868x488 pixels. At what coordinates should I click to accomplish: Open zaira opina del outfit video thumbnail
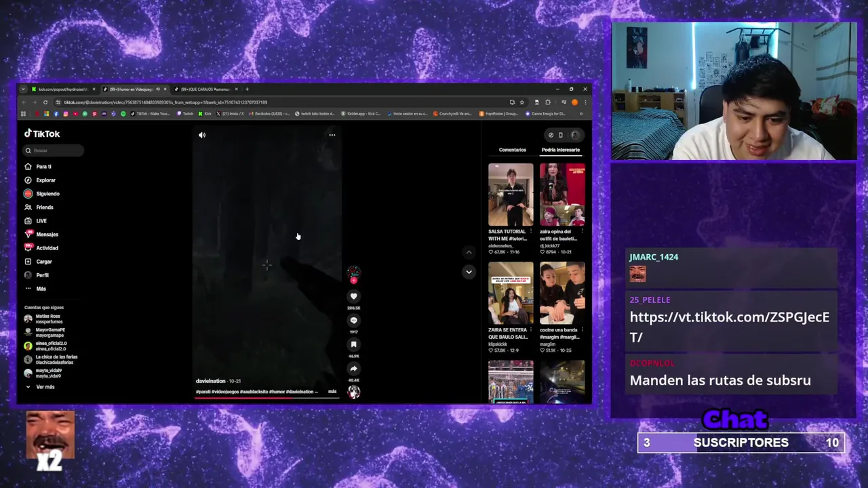562,195
